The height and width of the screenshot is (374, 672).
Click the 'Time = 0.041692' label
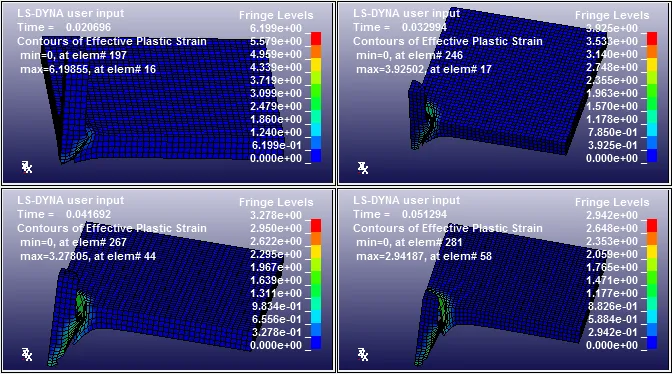click(64, 214)
